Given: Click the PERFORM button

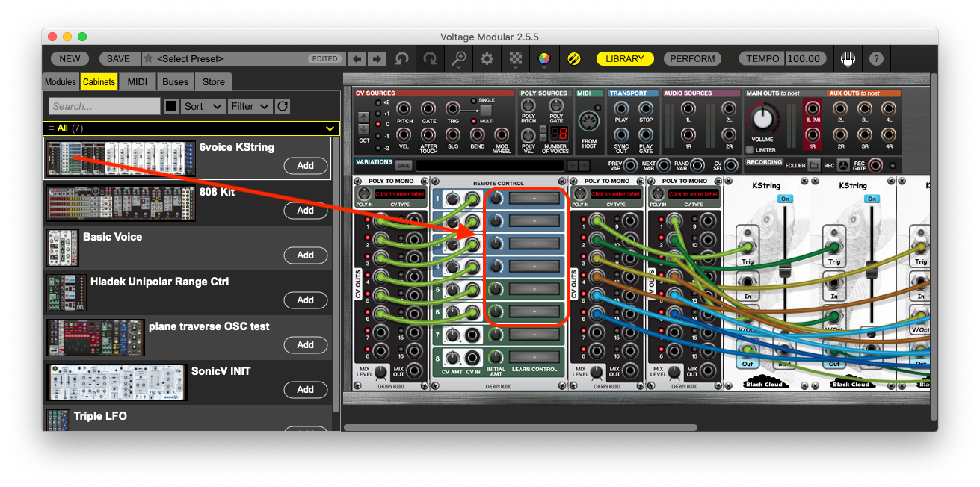Looking at the screenshot, I should 692,58.
